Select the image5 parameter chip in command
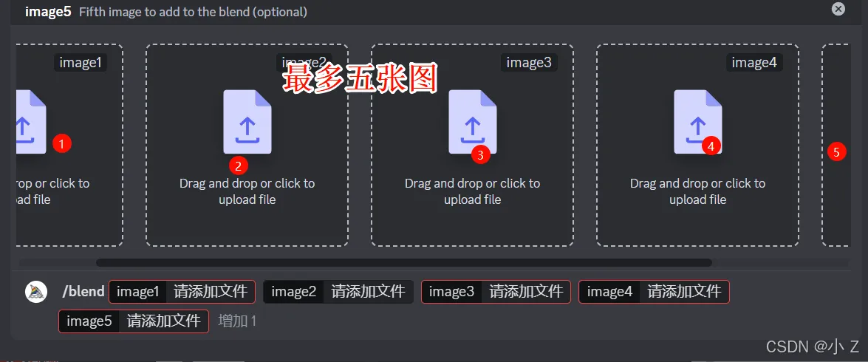Image resolution: width=868 pixels, height=362 pixels. (x=134, y=321)
